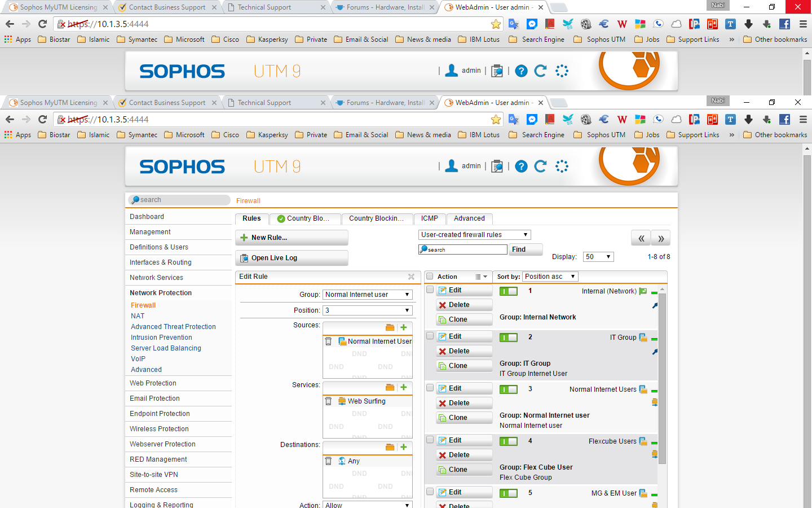Delete firewall rule 2
The image size is (812, 508).
464,351
